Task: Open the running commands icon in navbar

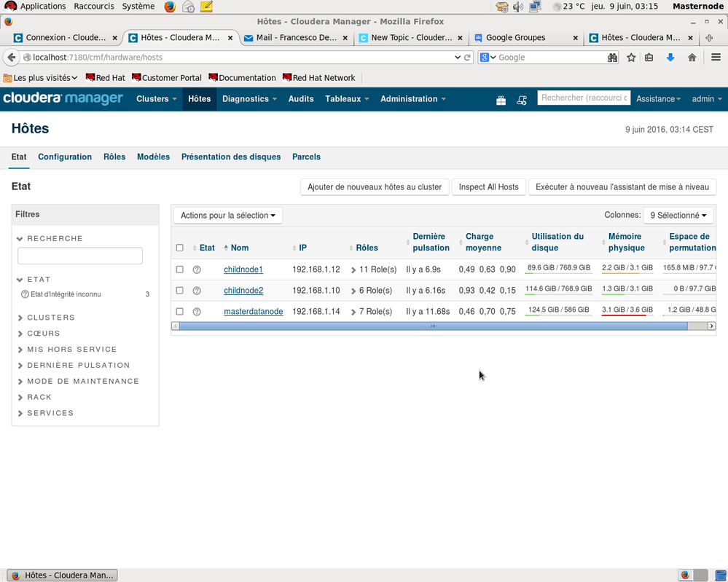Action: coord(522,101)
